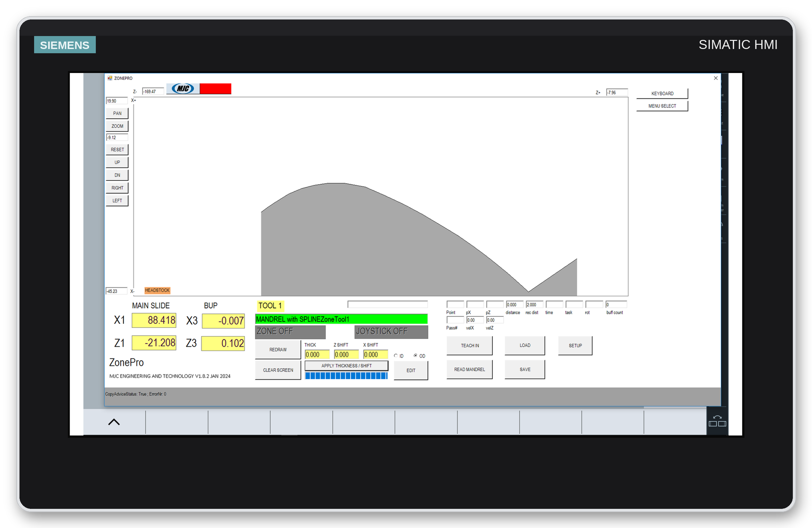This screenshot has width=812, height=528.
Task: Click the TEACH IN button
Action: point(470,345)
